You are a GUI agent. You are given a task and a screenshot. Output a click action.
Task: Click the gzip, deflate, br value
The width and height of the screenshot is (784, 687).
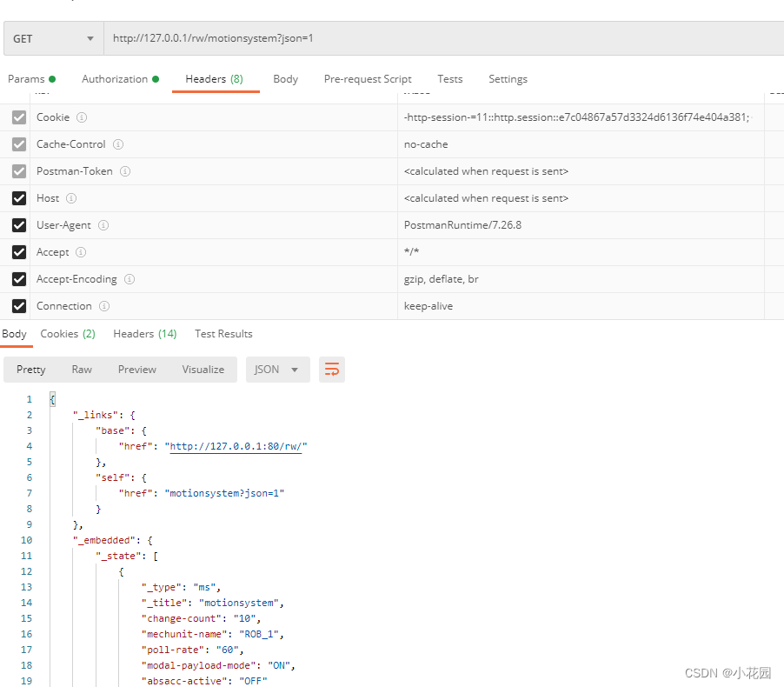tap(441, 279)
